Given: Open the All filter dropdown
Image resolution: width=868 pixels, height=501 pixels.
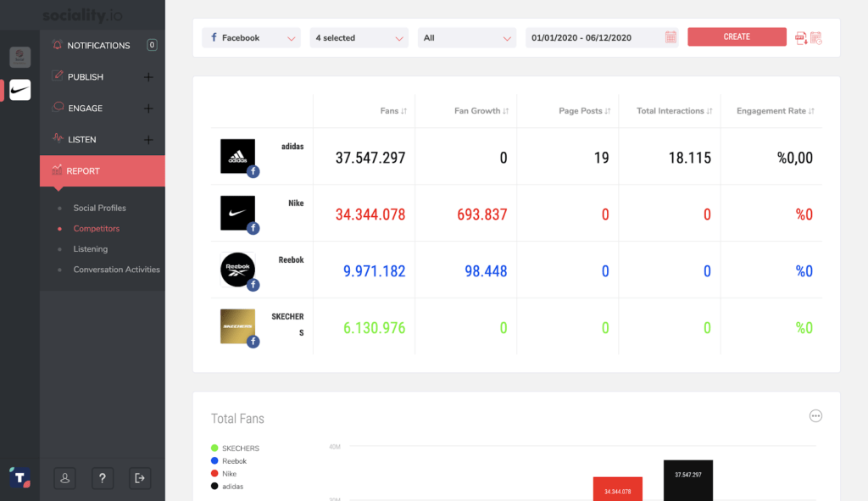Looking at the screenshot, I should click(467, 37).
